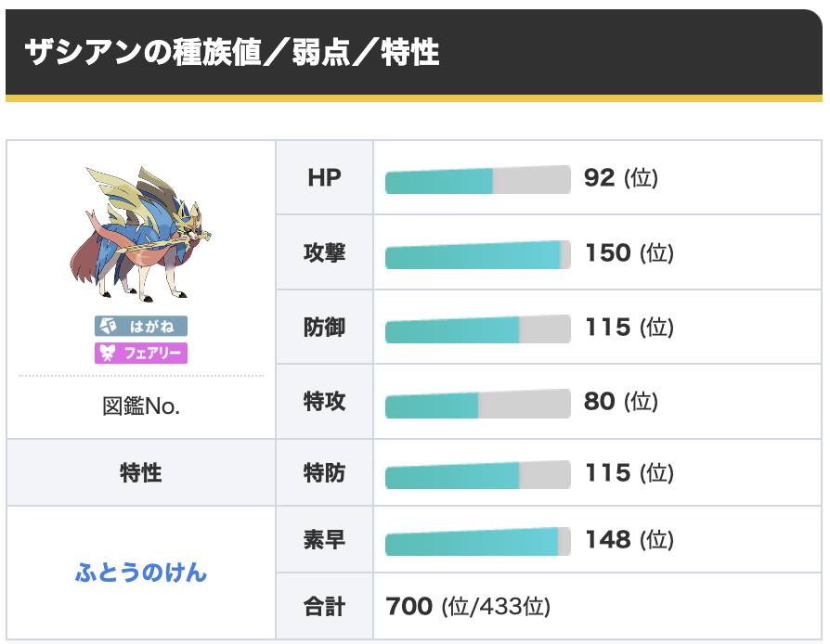Click the total value 700

point(409,607)
